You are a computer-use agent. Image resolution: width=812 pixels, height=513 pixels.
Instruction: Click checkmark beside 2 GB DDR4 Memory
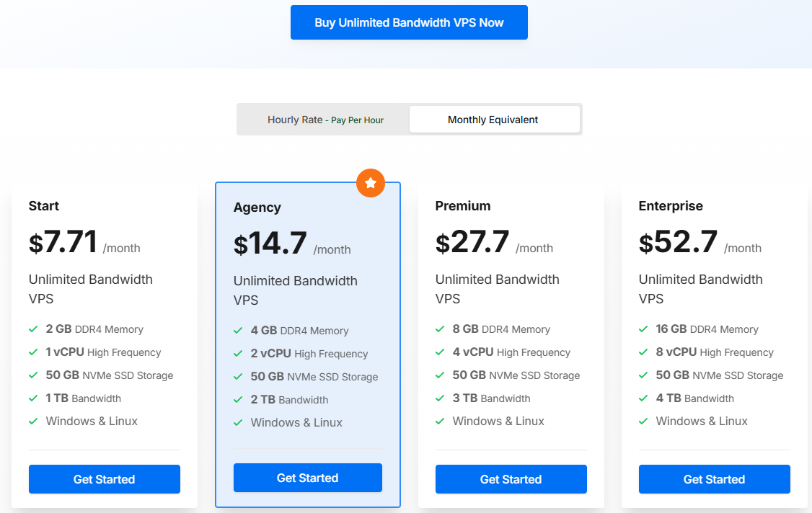click(x=33, y=329)
